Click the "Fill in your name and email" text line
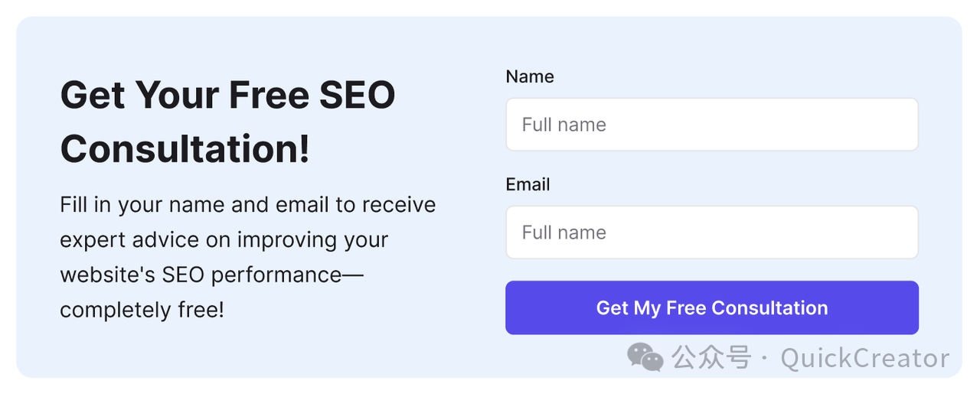 248,205
